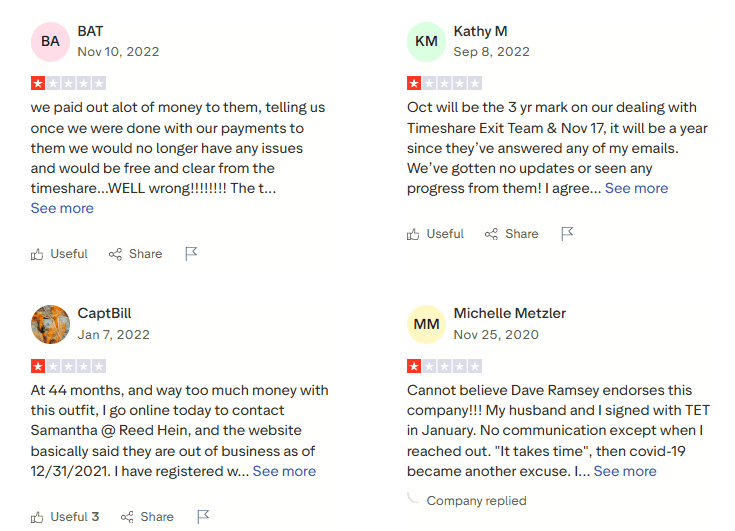The width and height of the screenshot is (735, 531).
Task: Expand Kathy M's review with See more
Action: [x=636, y=188]
